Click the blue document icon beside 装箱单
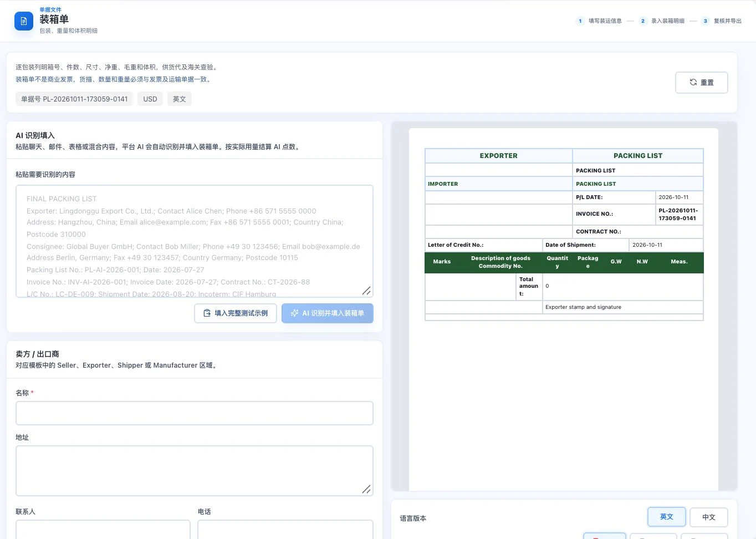 (x=24, y=21)
